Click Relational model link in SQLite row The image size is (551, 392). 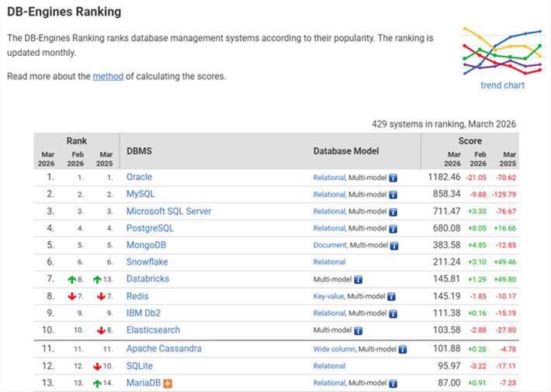pos(329,366)
